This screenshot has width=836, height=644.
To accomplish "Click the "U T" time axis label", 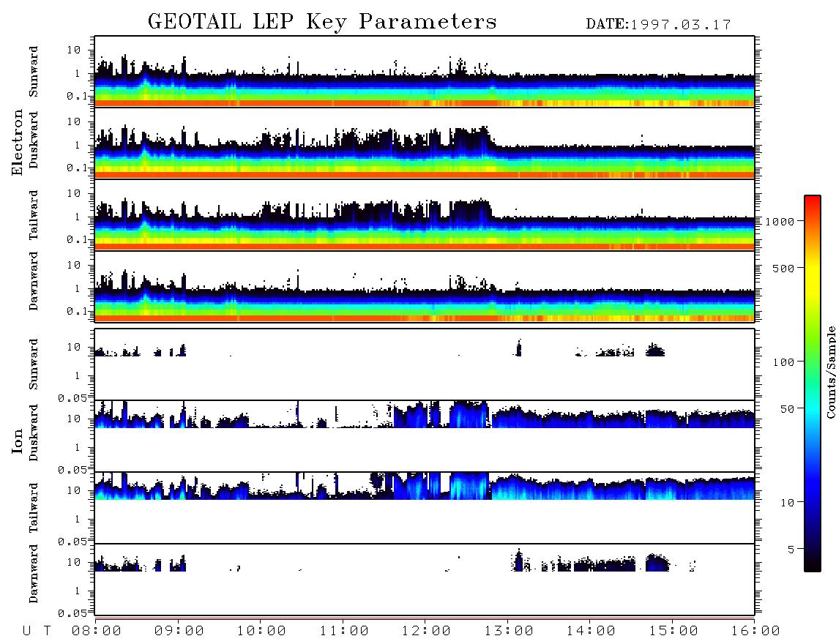I will [x=37, y=631].
